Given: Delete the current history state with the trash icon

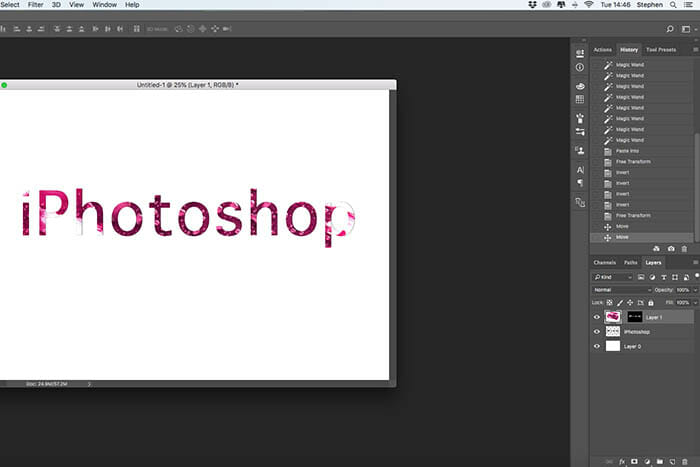Looking at the screenshot, I should click(x=684, y=249).
